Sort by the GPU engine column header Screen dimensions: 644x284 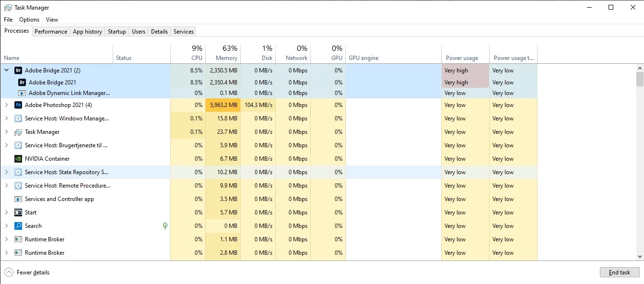(x=393, y=54)
